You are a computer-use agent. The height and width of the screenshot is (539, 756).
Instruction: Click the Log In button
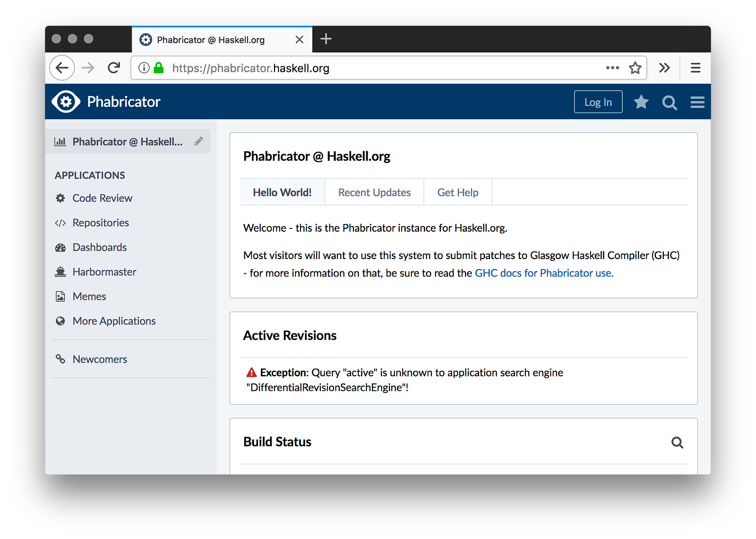[x=598, y=102]
